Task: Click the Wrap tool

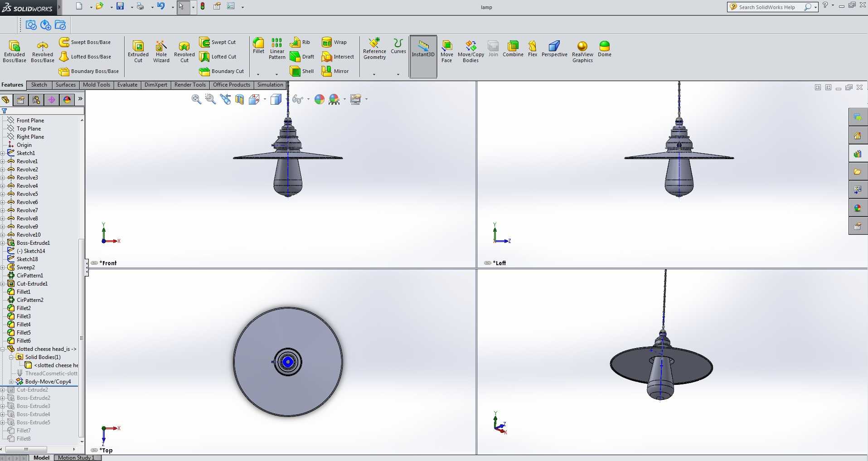Action: pyautogui.click(x=334, y=42)
